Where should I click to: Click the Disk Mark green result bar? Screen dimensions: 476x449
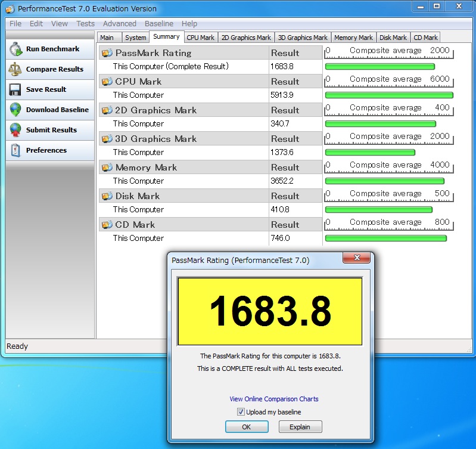click(378, 210)
